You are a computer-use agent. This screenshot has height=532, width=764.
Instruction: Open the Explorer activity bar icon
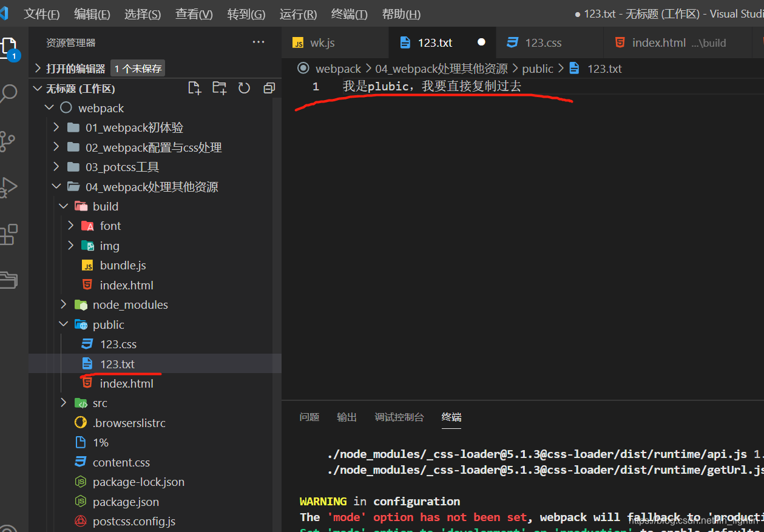8,49
